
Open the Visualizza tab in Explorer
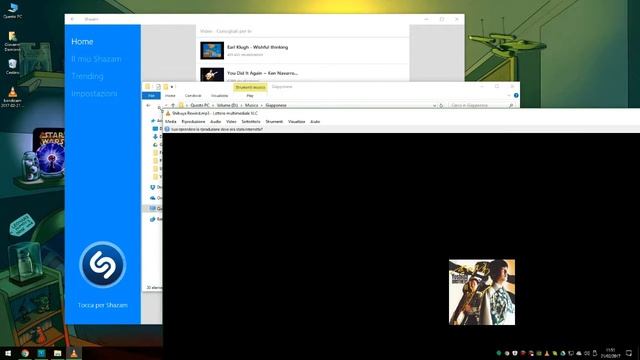coord(220,96)
